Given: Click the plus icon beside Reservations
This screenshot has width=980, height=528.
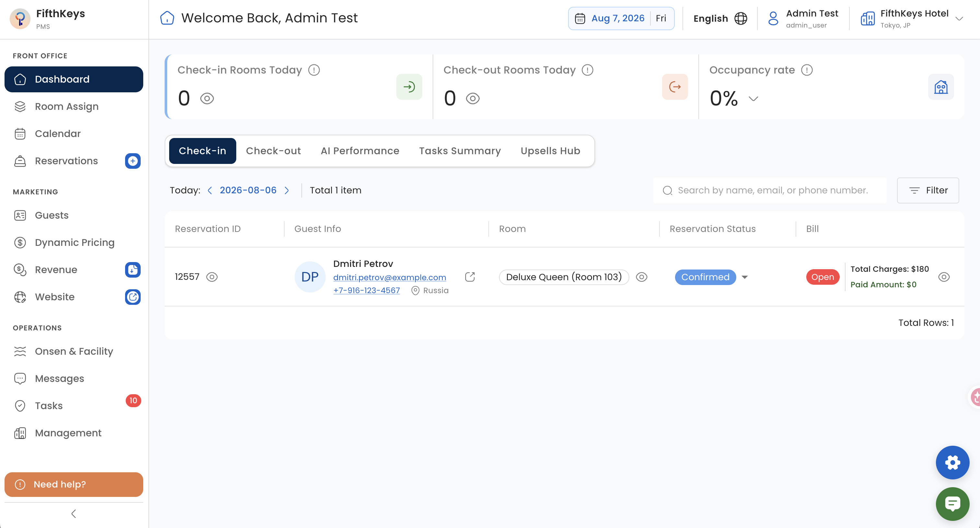Looking at the screenshot, I should click(x=133, y=161).
